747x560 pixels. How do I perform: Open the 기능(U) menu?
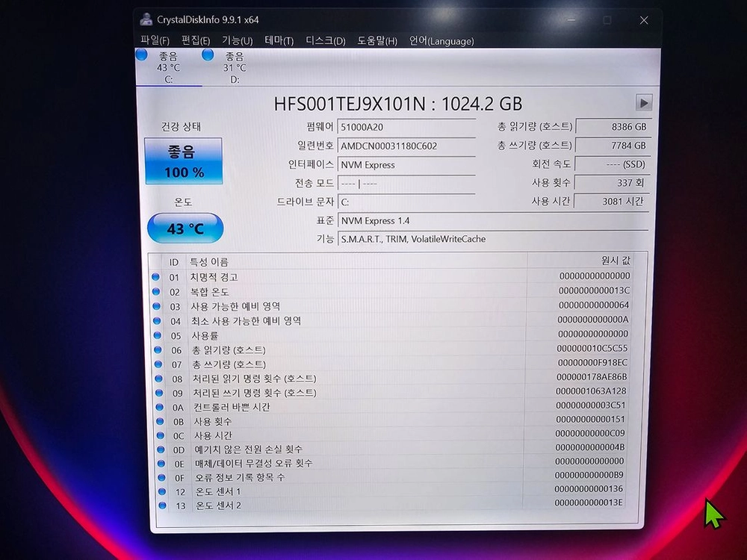click(x=238, y=40)
